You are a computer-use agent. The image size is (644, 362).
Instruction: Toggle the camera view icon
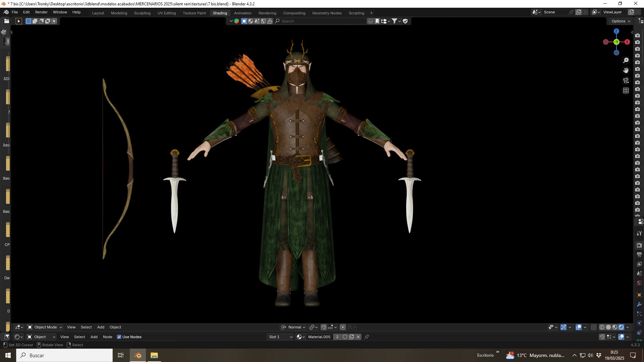pyautogui.click(x=626, y=80)
